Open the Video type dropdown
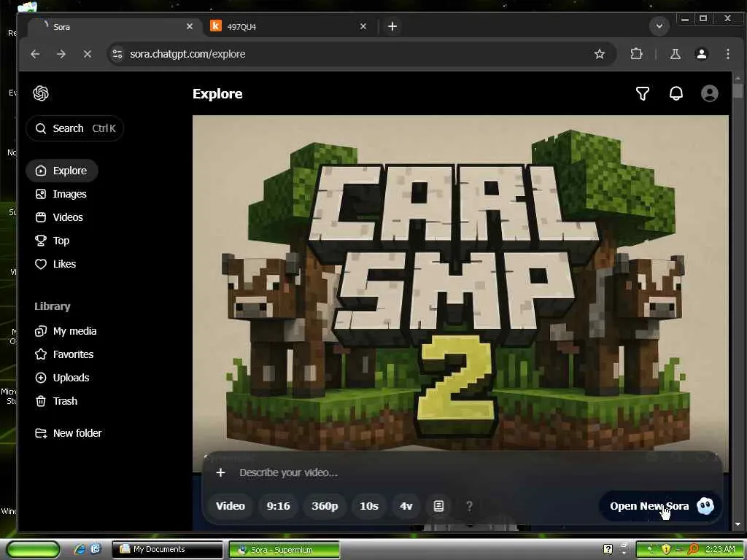 (x=231, y=506)
